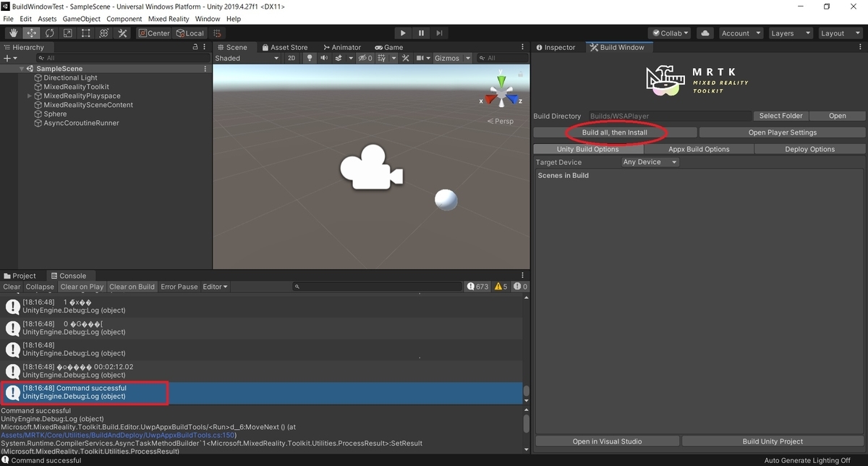Viewport: 868px width, 466px height.
Task: Click Open Player Settings
Action: (782, 132)
